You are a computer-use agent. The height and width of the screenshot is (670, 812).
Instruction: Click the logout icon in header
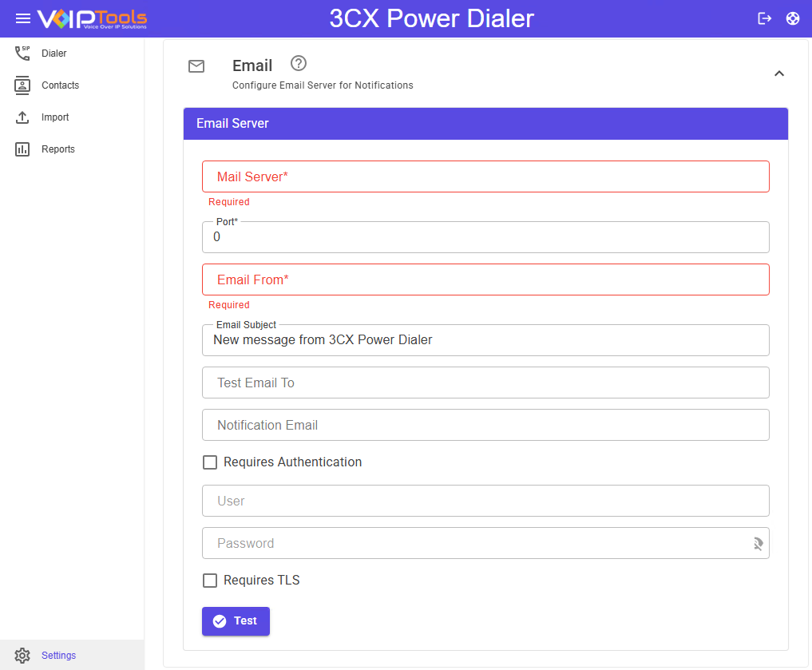point(764,18)
